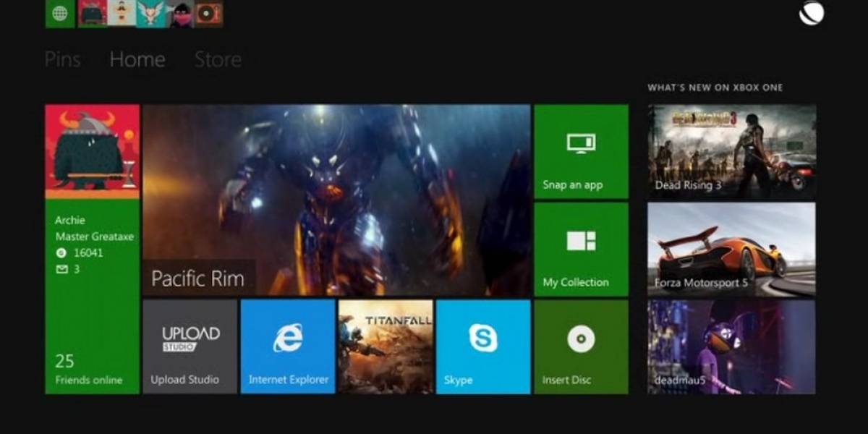Click the '16041' gamerscore value
Image resolution: width=868 pixels, height=434 pixels.
[88, 253]
